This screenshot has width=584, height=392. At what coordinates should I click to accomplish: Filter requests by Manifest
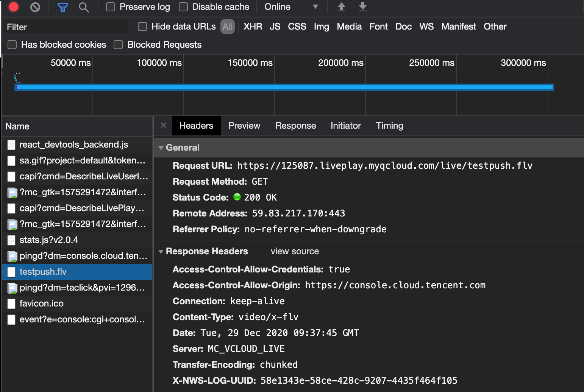tap(459, 26)
